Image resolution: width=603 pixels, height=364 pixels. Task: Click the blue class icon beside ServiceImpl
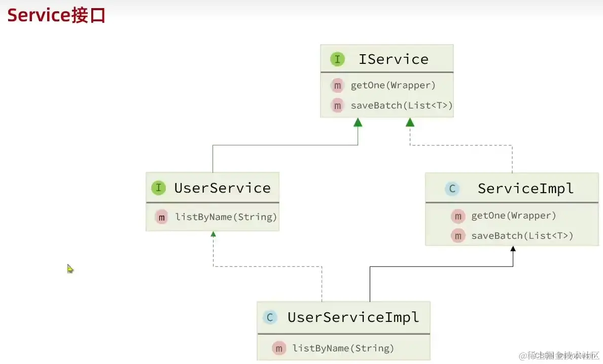click(451, 189)
